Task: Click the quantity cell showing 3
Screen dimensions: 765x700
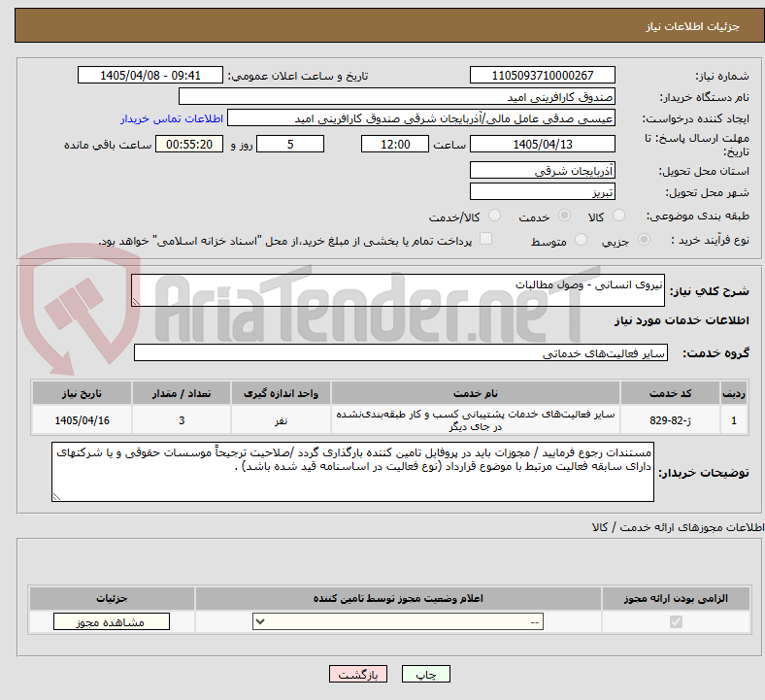Action: pos(181,420)
